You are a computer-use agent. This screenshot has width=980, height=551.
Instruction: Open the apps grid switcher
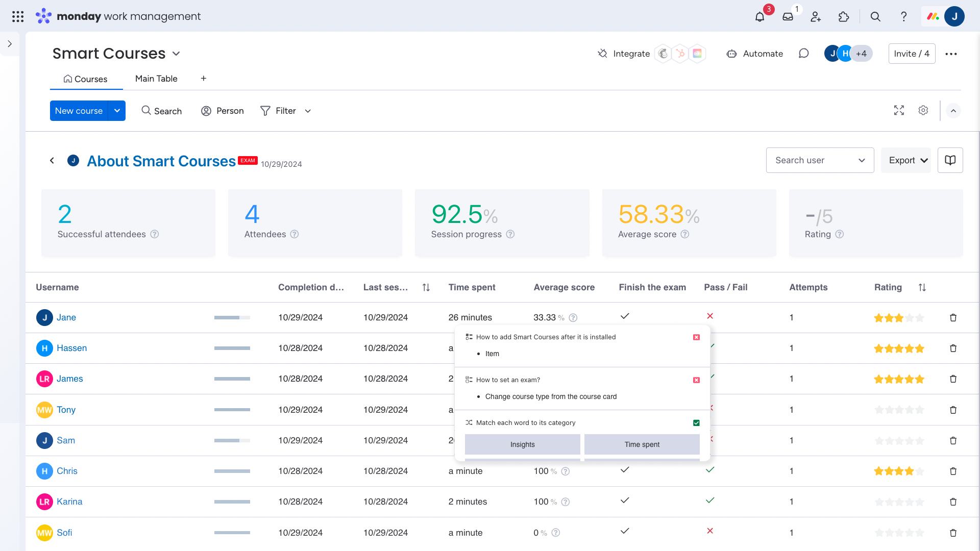click(x=18, y=16)
